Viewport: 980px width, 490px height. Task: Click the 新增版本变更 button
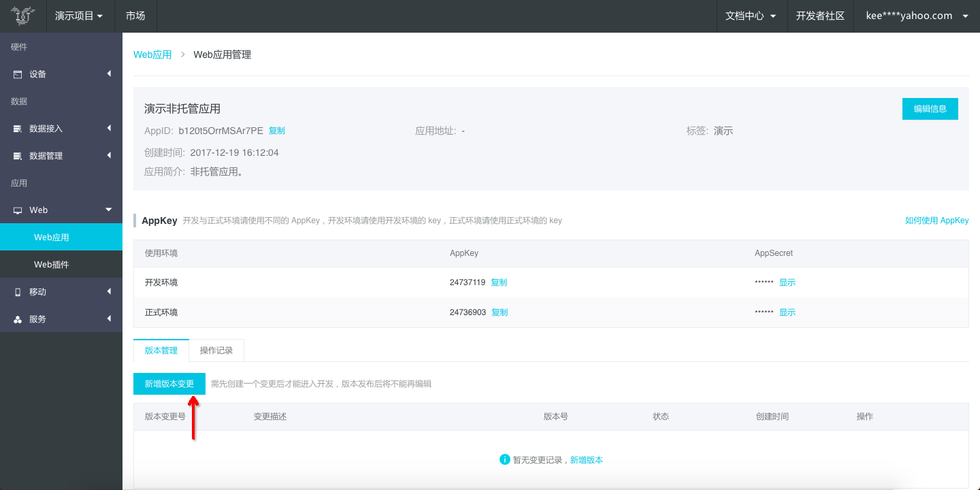click(169, 384)
